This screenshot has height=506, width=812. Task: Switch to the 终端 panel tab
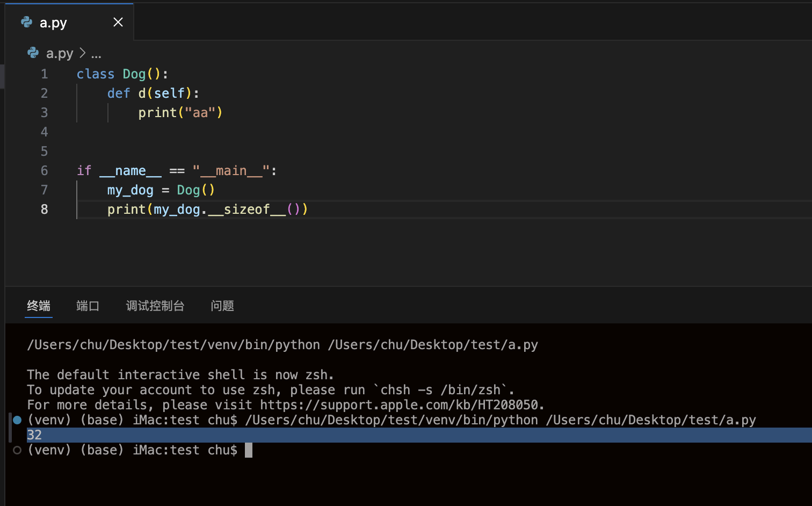(39, 306)
